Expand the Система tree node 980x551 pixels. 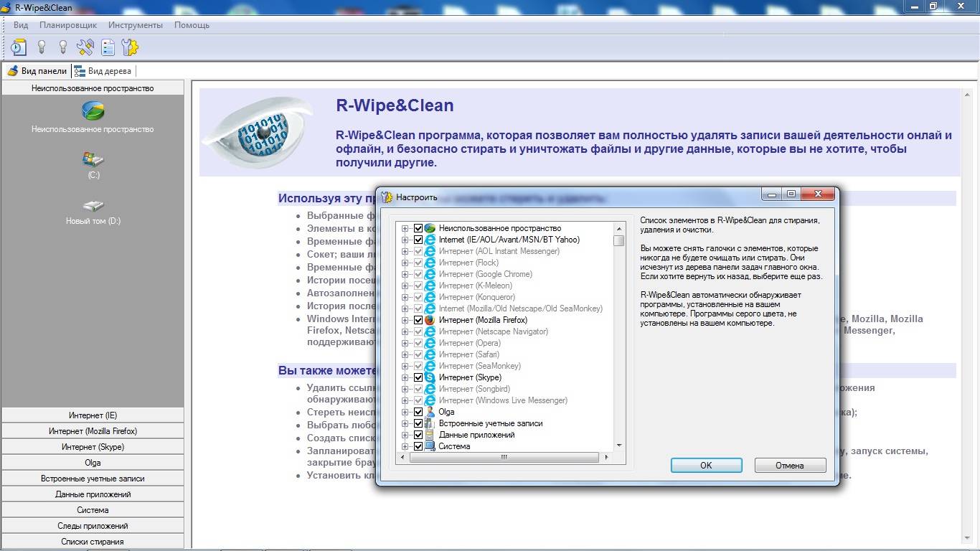[x=405, y=446]
